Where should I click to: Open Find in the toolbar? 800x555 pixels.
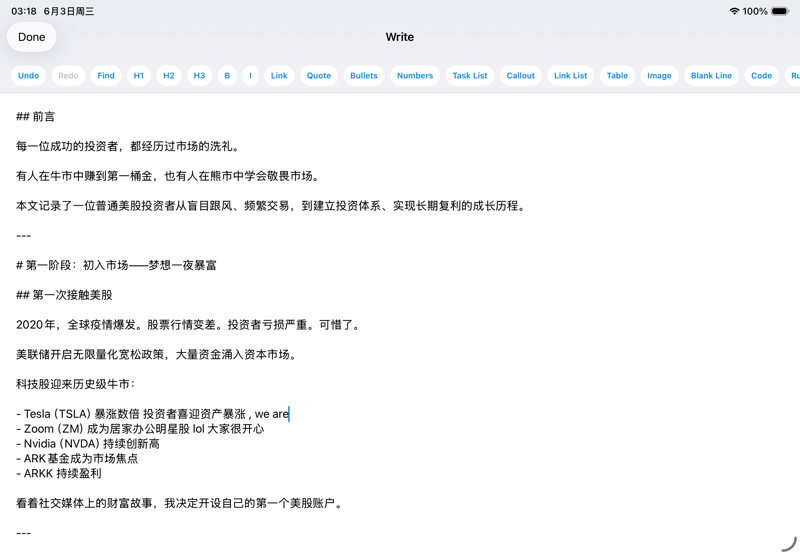[x=106, y=75]
